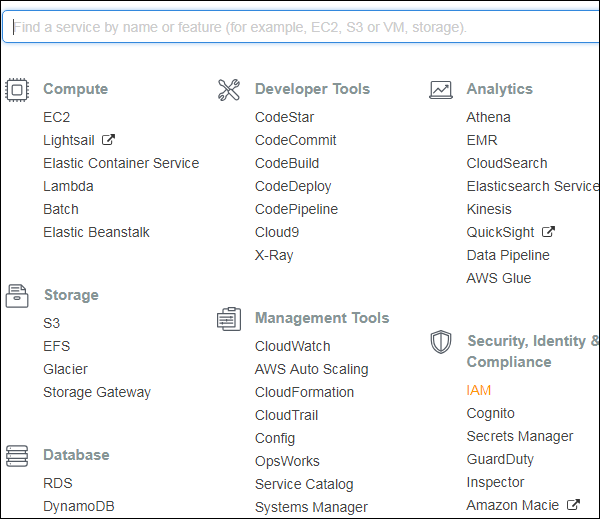600x519 pixels.
Task: Open CodePipeline from Developer Tools
Action: [296, 209]
